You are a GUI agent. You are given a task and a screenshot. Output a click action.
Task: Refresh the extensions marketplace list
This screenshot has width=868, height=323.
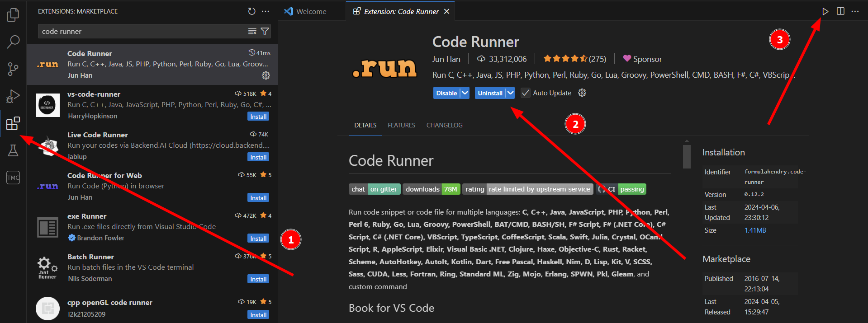coord(252,11)
